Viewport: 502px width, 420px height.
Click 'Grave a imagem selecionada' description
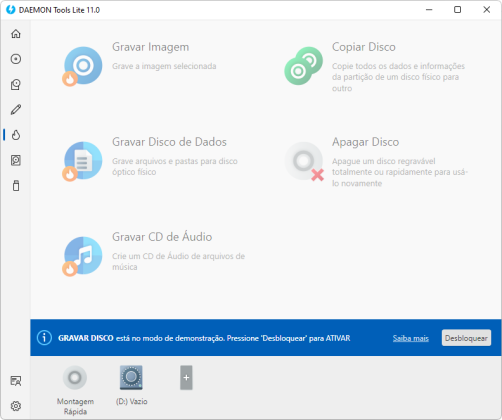[164, 66]
